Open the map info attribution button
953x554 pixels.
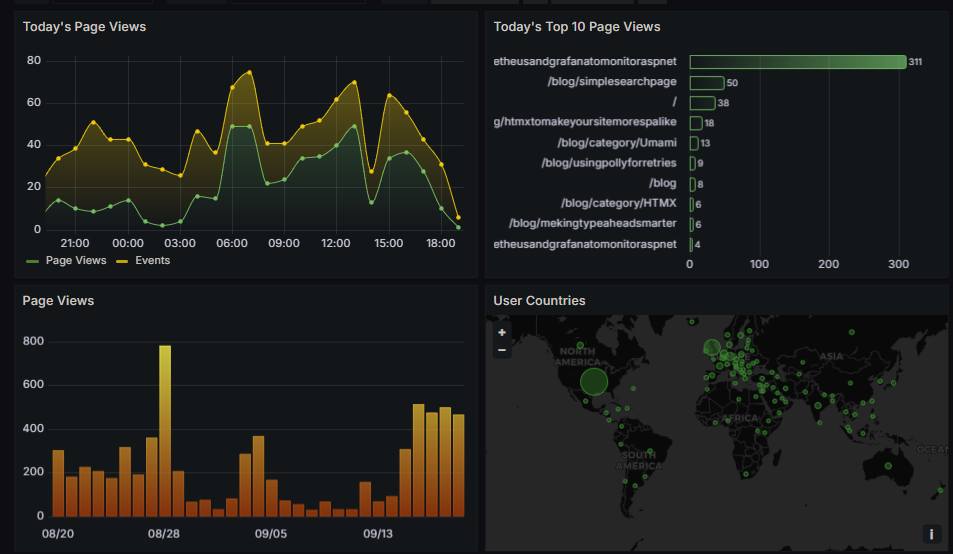[x=931, y=534]
